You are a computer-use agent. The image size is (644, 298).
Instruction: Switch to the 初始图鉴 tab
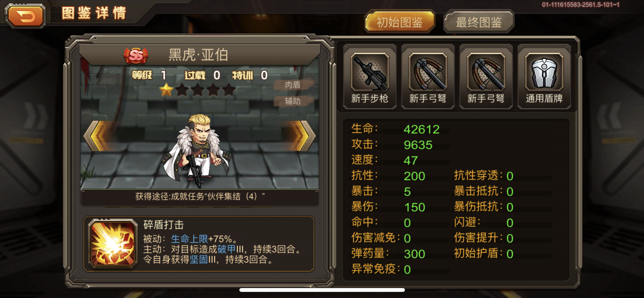(400, 22)
